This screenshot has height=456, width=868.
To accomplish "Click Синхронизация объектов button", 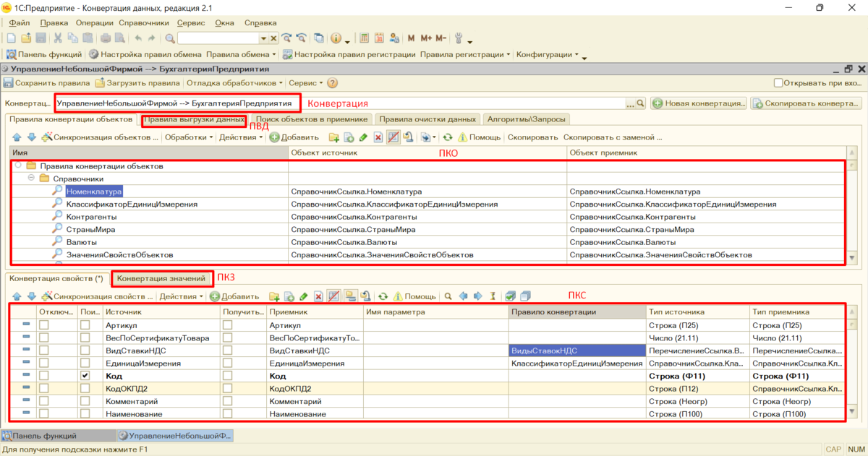I will [x=99, y=137].
